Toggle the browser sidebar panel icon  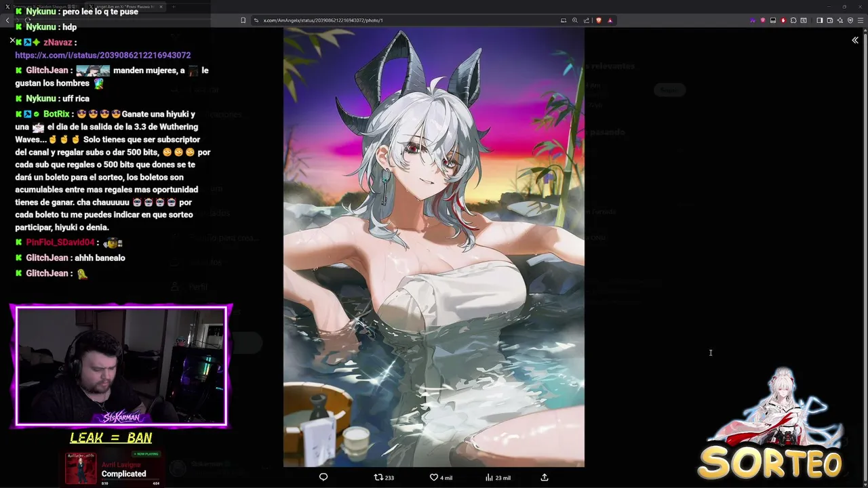pyautogui.click(x=819, y=20)
